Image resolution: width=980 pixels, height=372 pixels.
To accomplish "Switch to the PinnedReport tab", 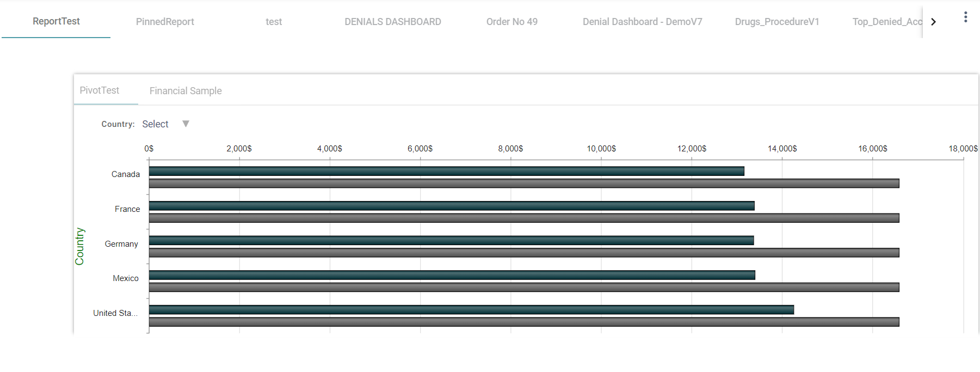I will pyautogui.click(x=165, y=22).
